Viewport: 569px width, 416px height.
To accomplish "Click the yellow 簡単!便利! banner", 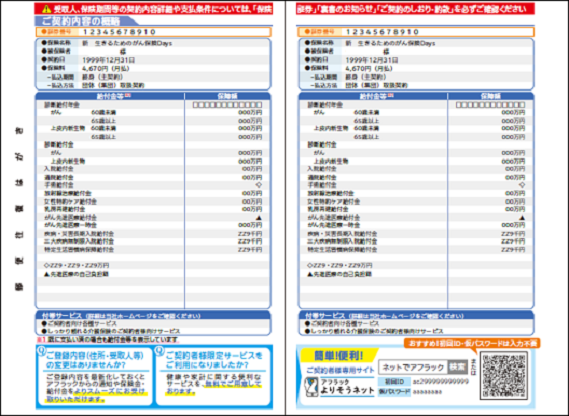I will tap(338, 355).
